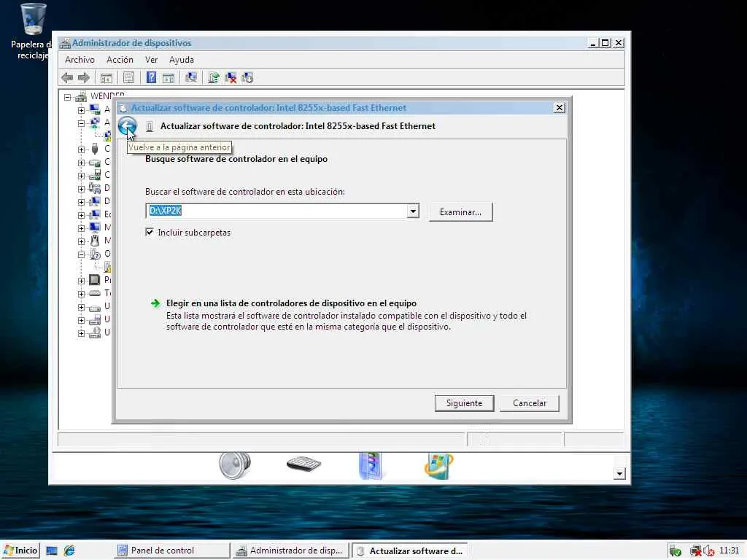747x560 pixels.
Task: Collapse the network adapters tree node
Action: pyautogui.click(x=81, y=123)
